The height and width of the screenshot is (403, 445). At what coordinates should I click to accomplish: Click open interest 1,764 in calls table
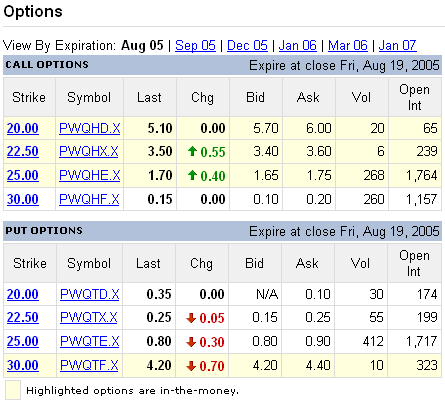click(421, 175)
